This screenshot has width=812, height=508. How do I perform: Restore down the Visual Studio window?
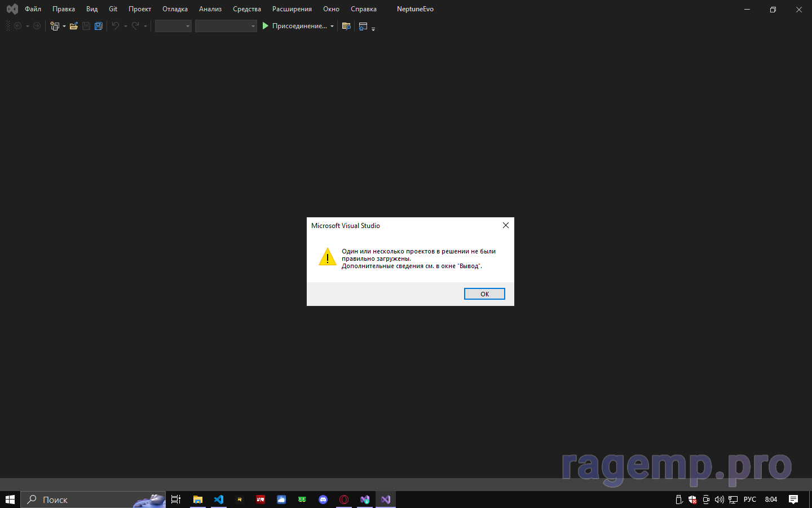773,9
